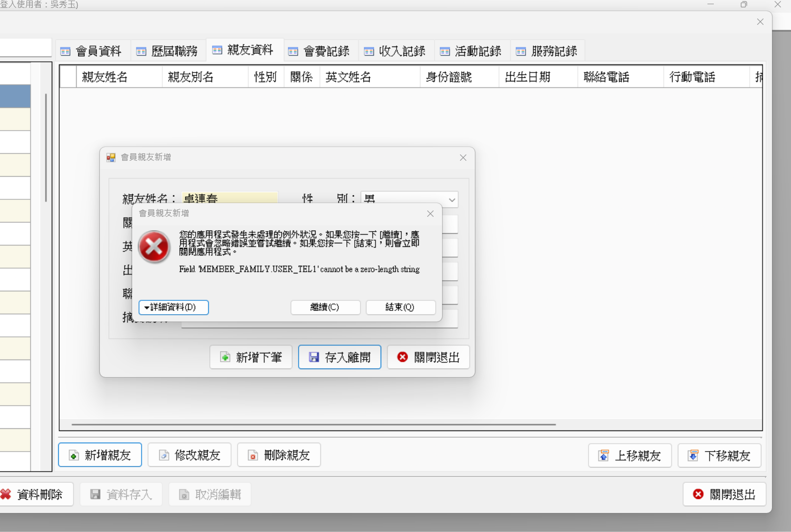Click the green plus icon on 新增親友
This screenshot has width=791, height=532.
tap(72, 455)
